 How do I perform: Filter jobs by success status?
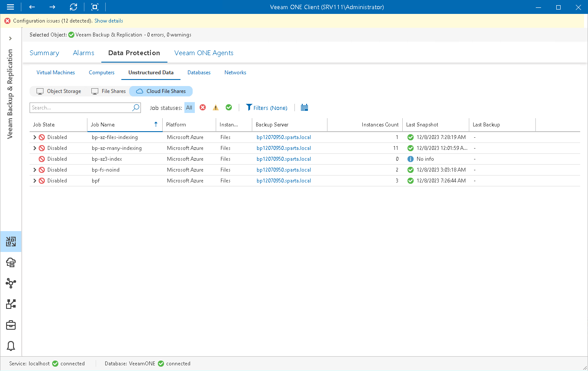[x=229, y=108]
